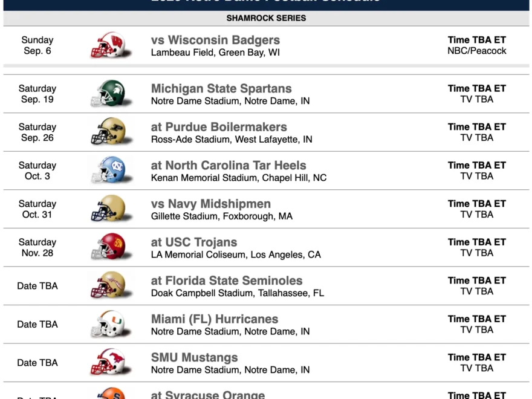Click the Purdue Boilermakers helmet icon
532x399 pixels.
[x=108, y=132]
